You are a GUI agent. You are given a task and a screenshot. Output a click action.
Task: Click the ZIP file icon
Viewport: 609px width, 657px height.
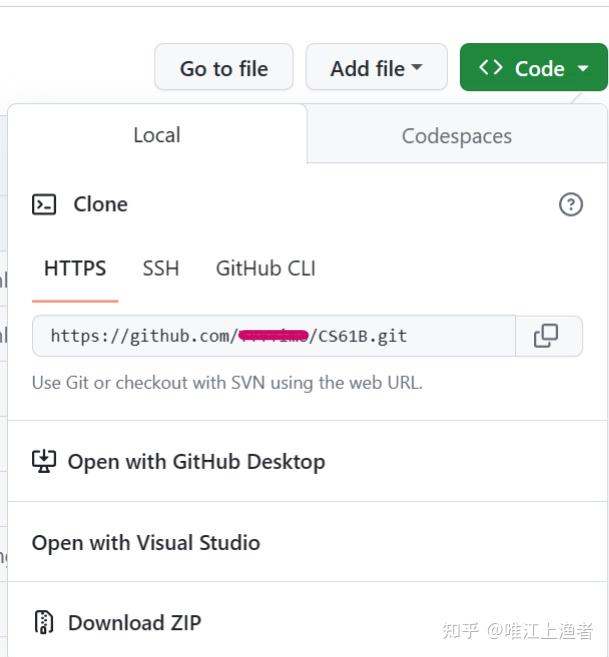[x=44, y=622]
